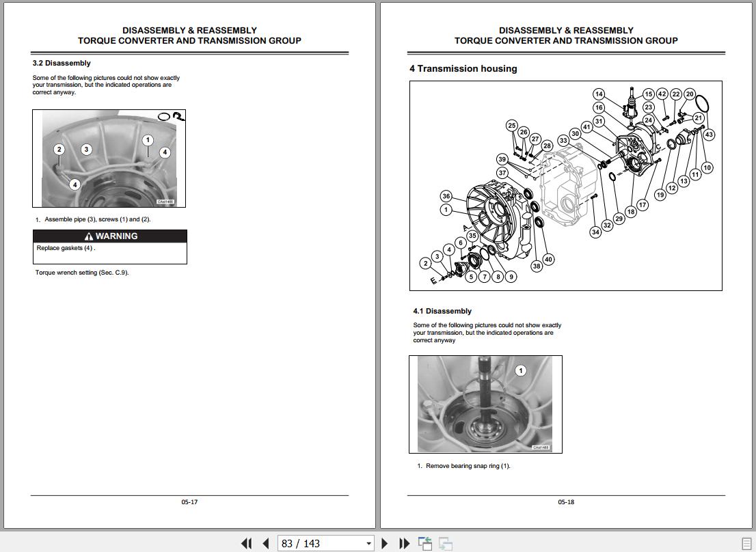The height and width of the screenshot is (552, 756).
Task: Click the greyed go-forward view icon
Action: (445, 543)
